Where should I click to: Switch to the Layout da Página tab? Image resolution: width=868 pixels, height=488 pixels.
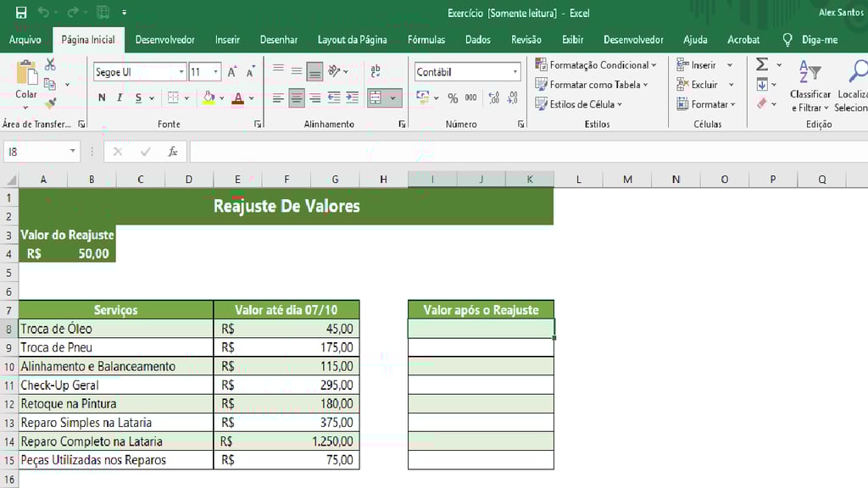pyautogui.click(x=352, y=40)
